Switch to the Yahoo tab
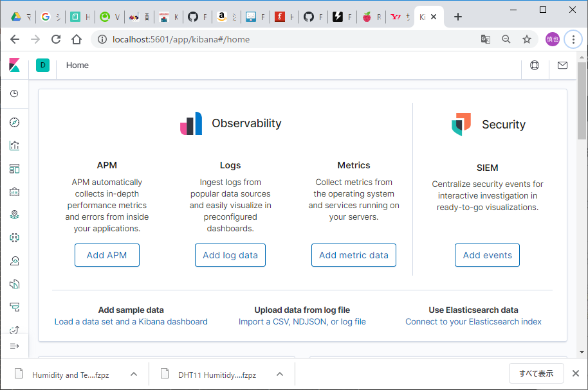588x390 pixels. point(400,17)
